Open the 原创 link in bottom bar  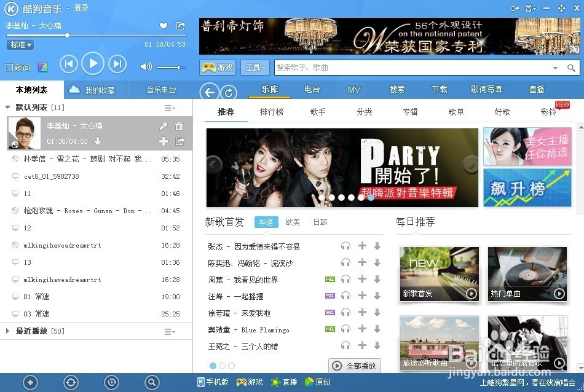(x=317, y=382)
